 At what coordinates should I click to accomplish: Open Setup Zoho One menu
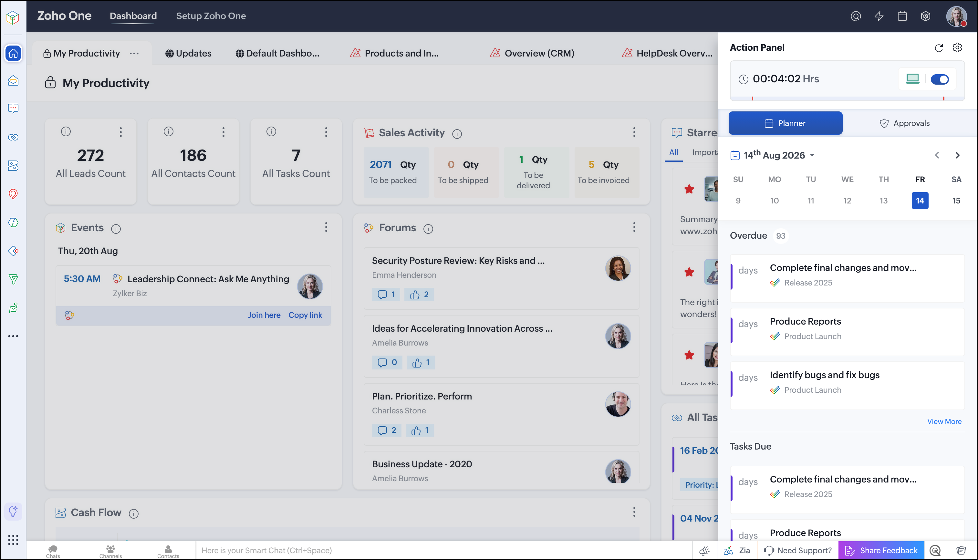pyautogui.click(x=211, y=16)
